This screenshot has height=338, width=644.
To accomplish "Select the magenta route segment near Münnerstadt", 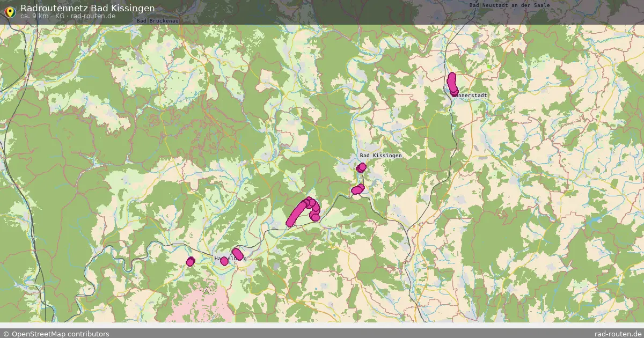I will coord(452,84).
